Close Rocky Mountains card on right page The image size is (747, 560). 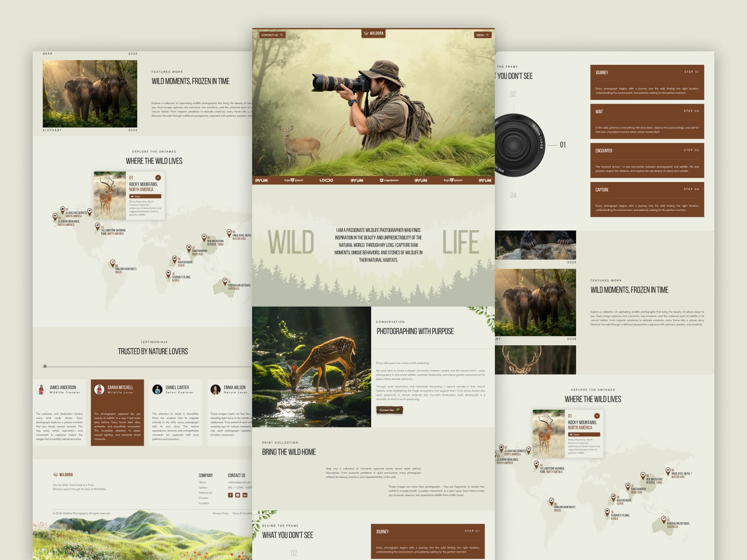[x=597, y=416]
